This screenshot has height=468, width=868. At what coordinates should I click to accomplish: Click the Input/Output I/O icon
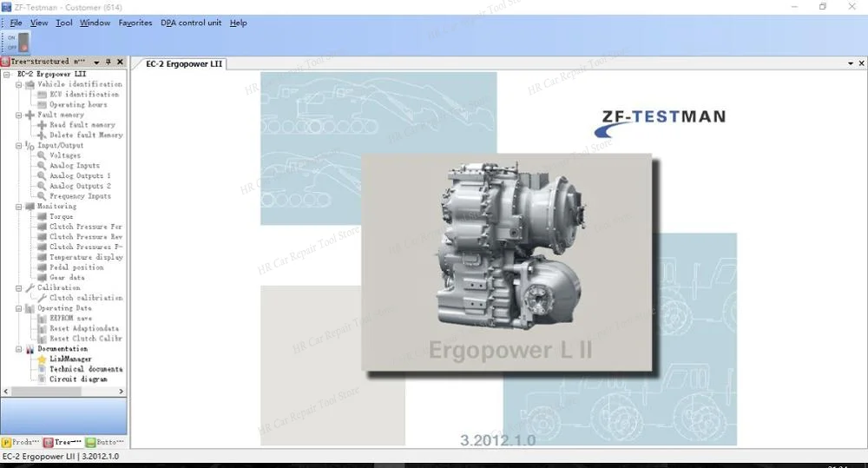click(30, 146)
